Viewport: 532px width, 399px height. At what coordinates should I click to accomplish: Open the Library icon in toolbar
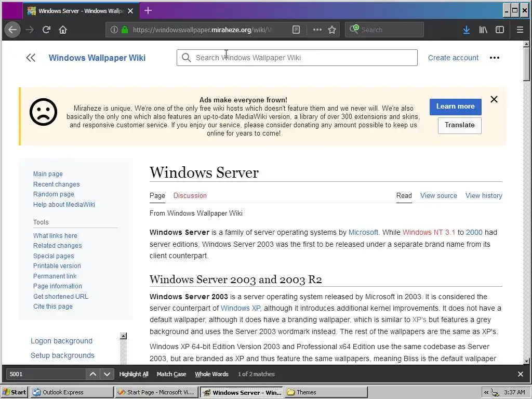483,30
